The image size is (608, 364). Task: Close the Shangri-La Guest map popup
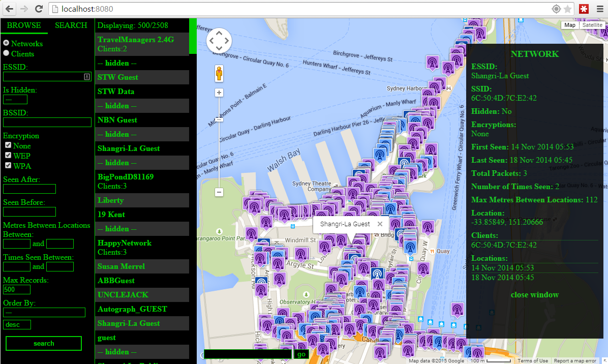click(380, 224)
